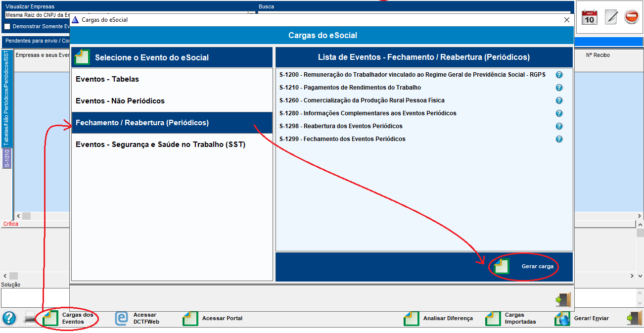644x333 pixels.
Task: Select Eventos - Segurança e Saúde no Trabalho
Action: [172, 144]
